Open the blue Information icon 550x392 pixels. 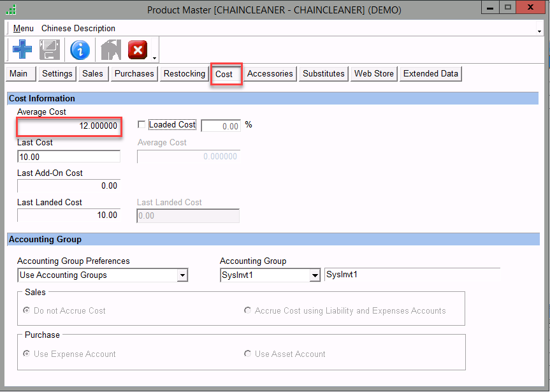(80, 50)
